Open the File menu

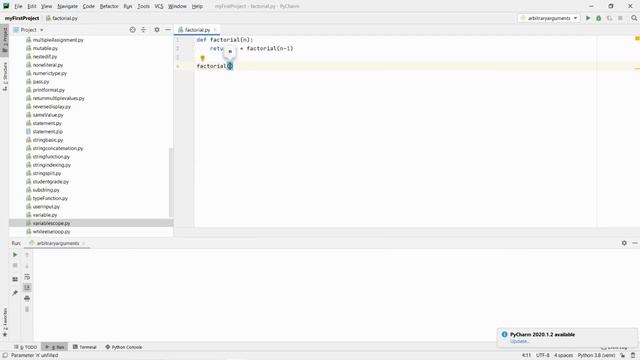[x=18, y=6]
